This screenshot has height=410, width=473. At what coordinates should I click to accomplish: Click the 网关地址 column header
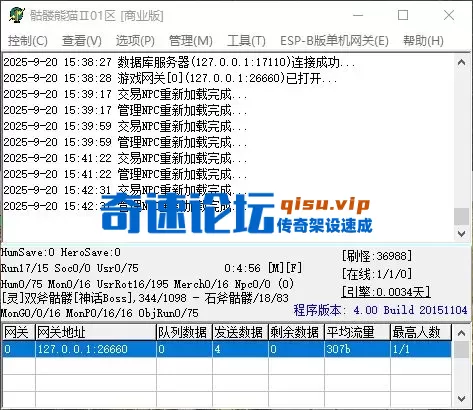pyautogui.click(x=96, y=332)
